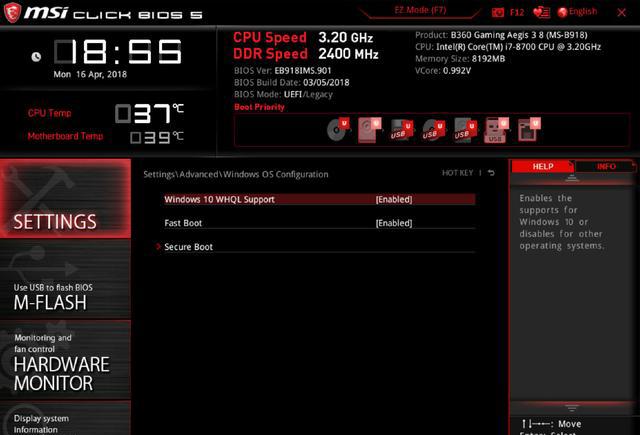
Task: Open the HELP tab
Action: coord(542,166)
